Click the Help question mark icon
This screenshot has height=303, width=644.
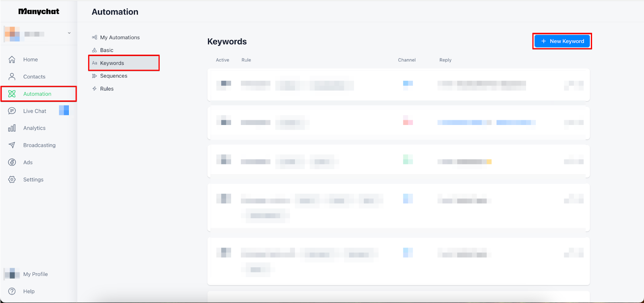(x=12, y=291)
